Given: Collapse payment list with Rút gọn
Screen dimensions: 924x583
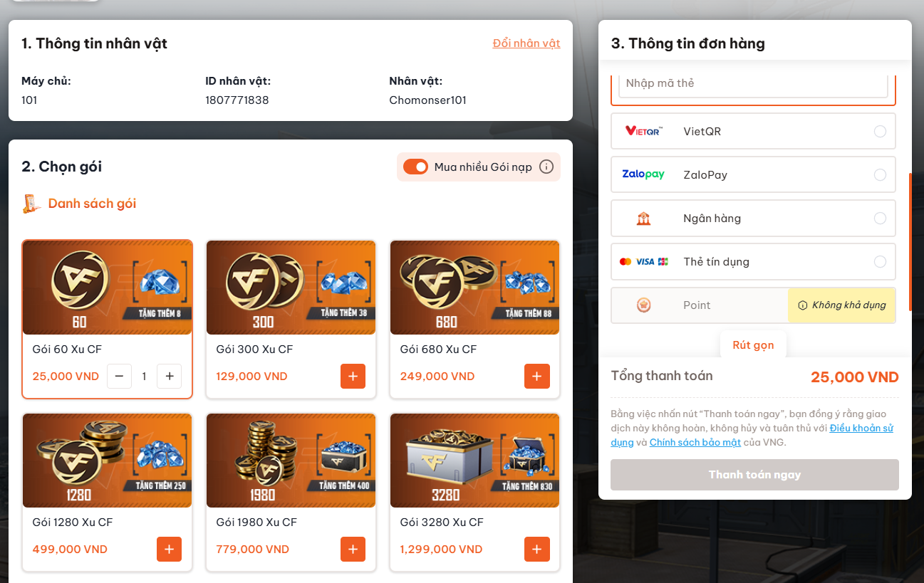Looking at the screenshot, I should click(x=753, y=345).
